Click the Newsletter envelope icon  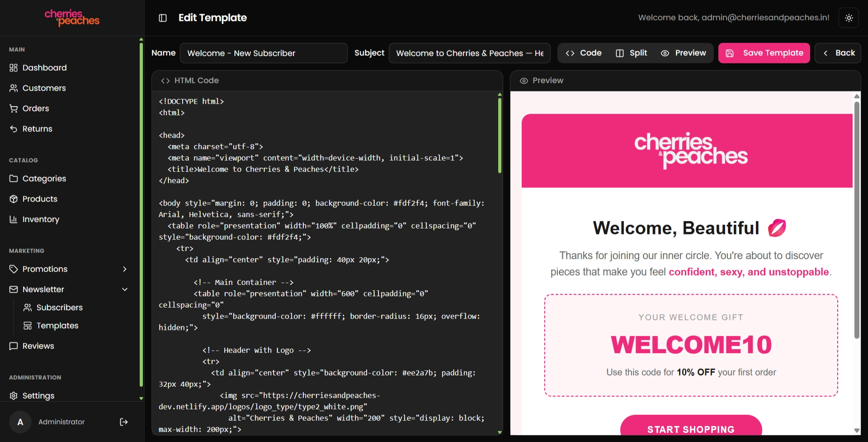(14, 290)
